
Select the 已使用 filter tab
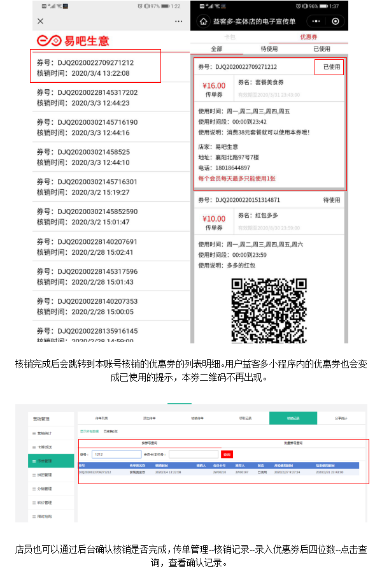(x=322, y=48)
